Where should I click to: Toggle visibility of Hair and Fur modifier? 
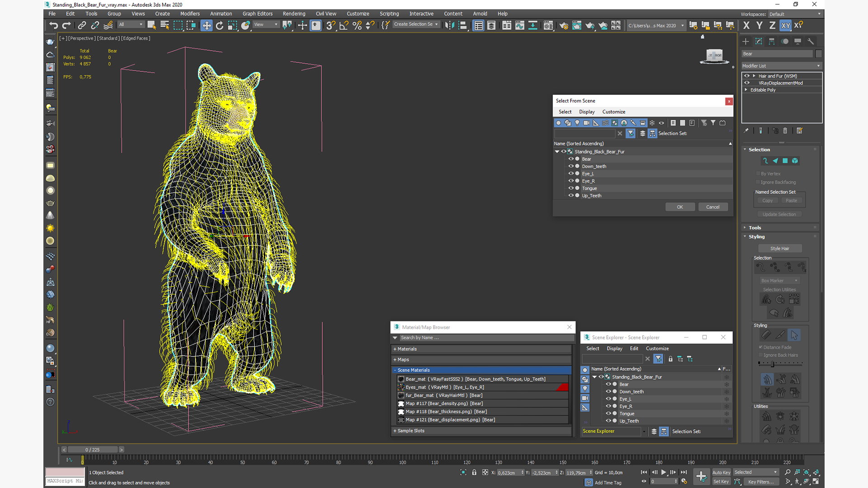pyautogui.click(x=747, y=76)
